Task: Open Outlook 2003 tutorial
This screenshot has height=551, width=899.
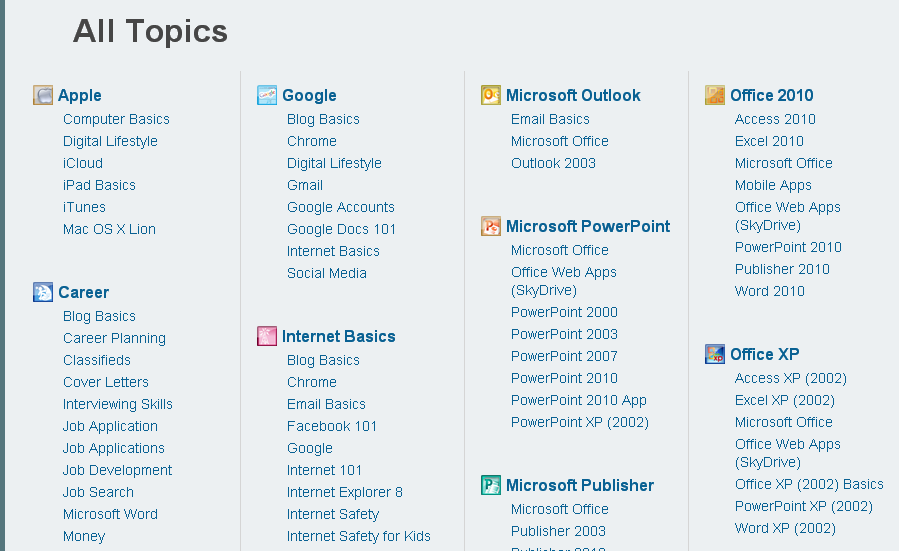Action: coord(553,163)
